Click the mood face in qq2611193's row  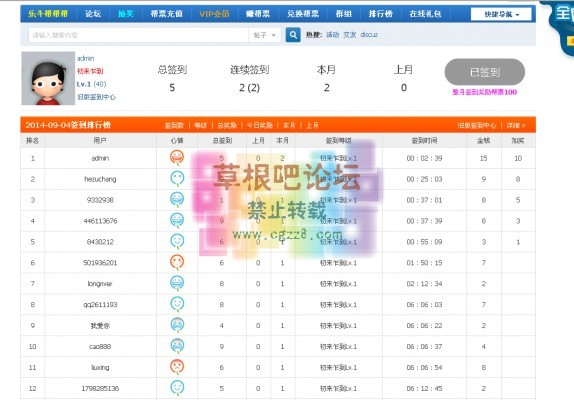click(177, 304)
